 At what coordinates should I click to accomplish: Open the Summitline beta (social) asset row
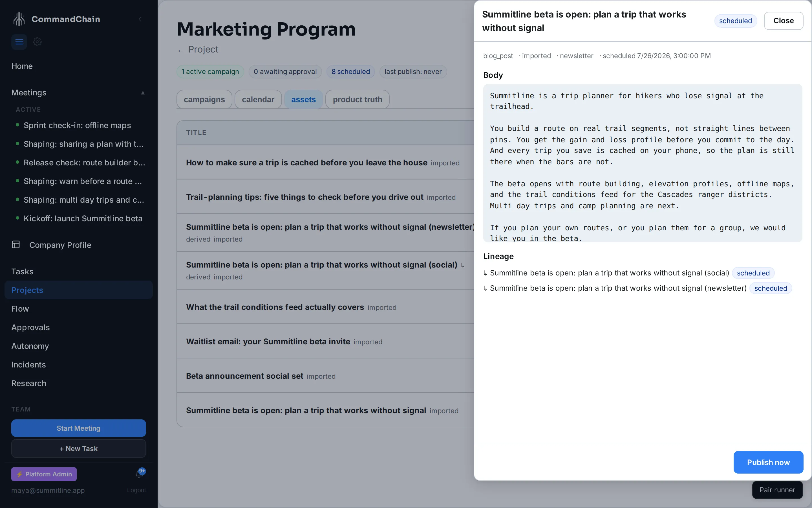coord(325,270)
